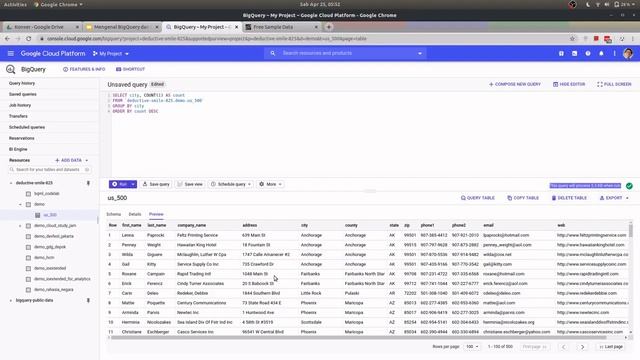640x360 pixels.
Task: Click Save view button
Action: (x=190, y=184)
